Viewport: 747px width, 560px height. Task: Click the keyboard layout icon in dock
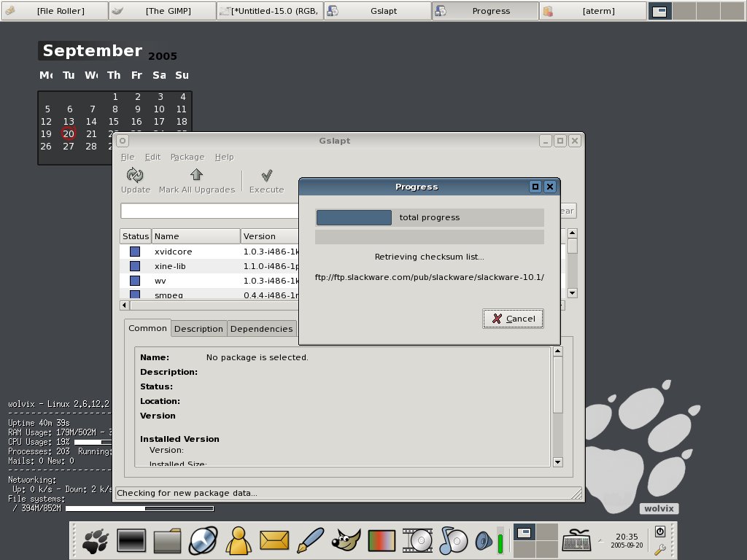pos(576,540)
